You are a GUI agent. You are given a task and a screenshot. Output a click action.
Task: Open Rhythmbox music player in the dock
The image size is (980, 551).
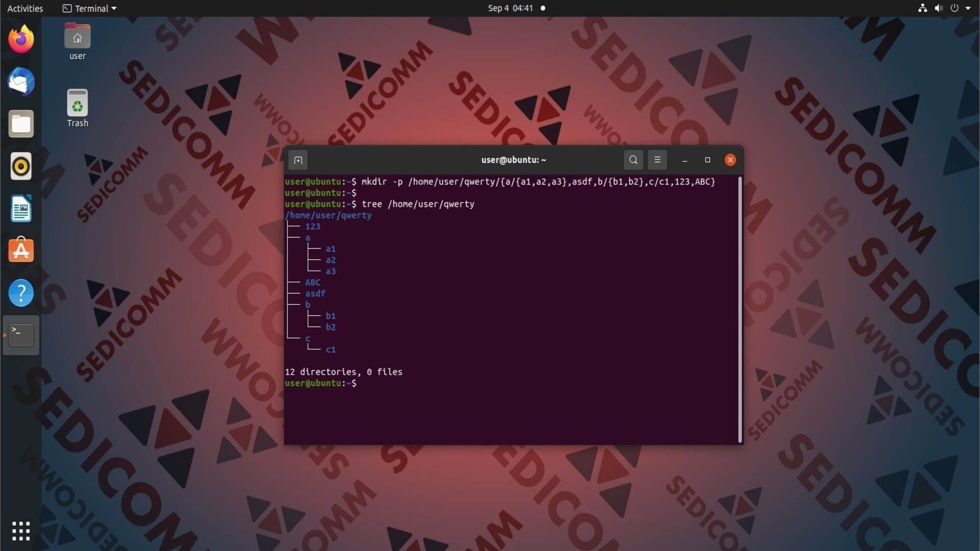(x=21, y=166)
